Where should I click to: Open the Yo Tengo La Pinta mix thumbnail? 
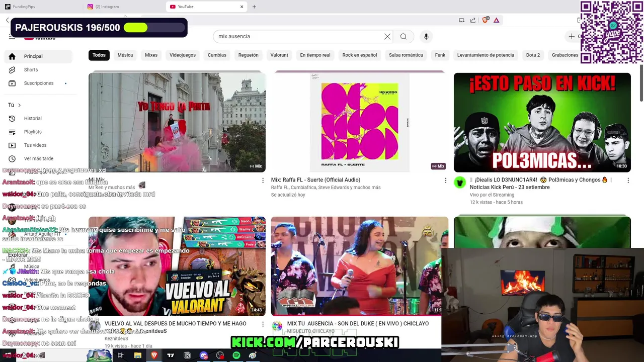coord(177,122)
